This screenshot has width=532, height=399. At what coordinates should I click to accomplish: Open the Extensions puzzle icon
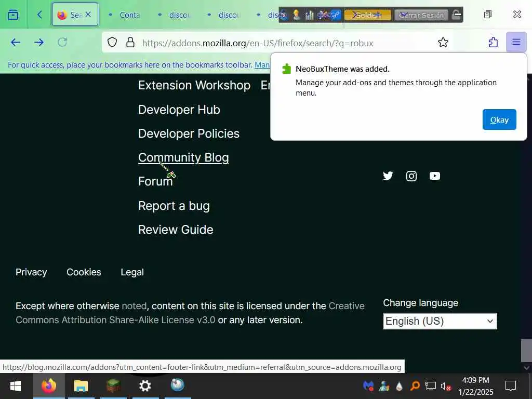pyautogui.click(x=493, y=43)
